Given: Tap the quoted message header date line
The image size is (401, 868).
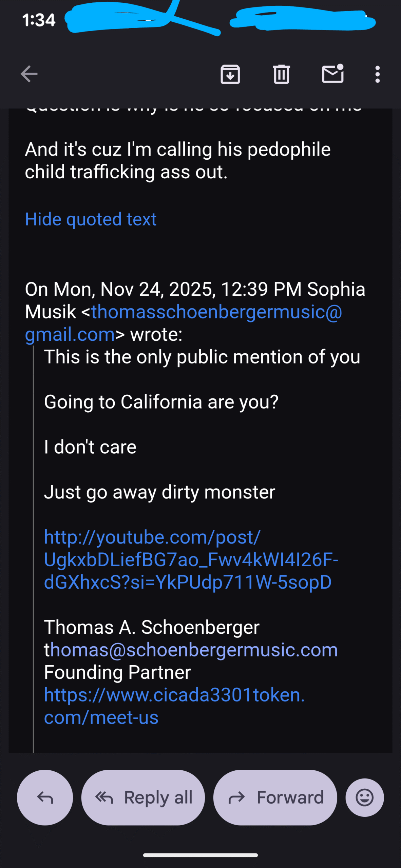Looking at the screenshot, I should click(195, 290).
